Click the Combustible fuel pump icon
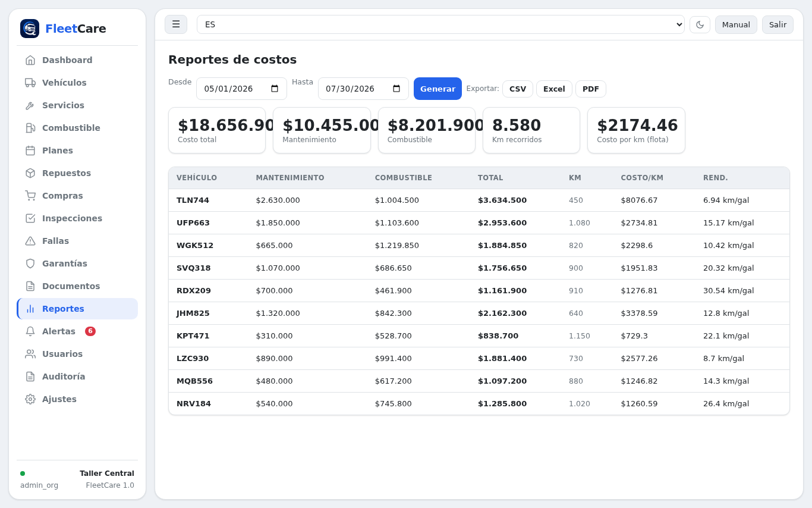This screenshot has height=508, width=812. coord(30,128)
